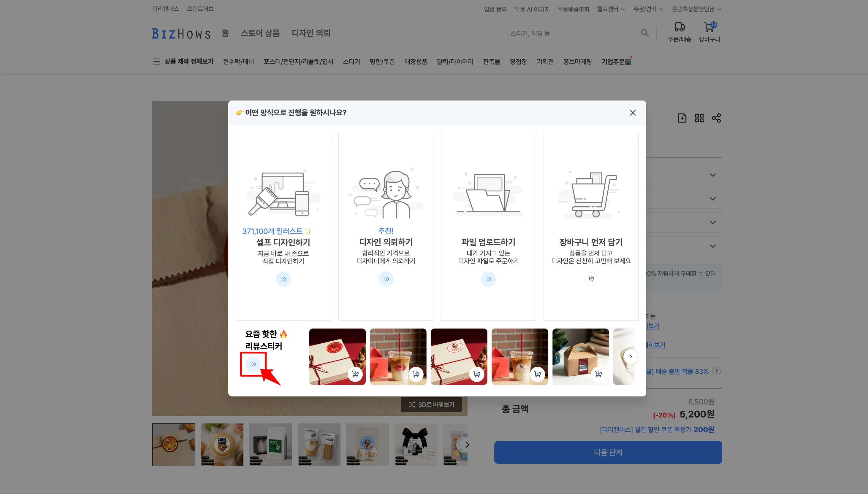Click the 다음 단계 button
Screen dimensions: 868x494
(608, 452)
